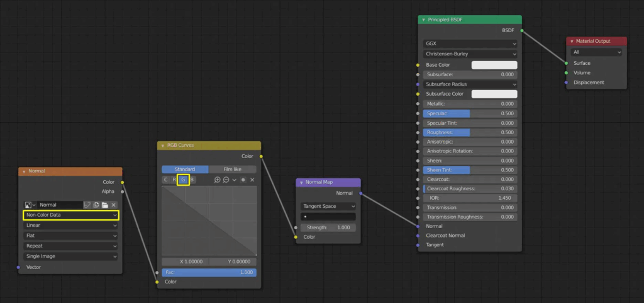Click the Surface input socket
This screenshot has height=303, width=644.
(566, 64)
